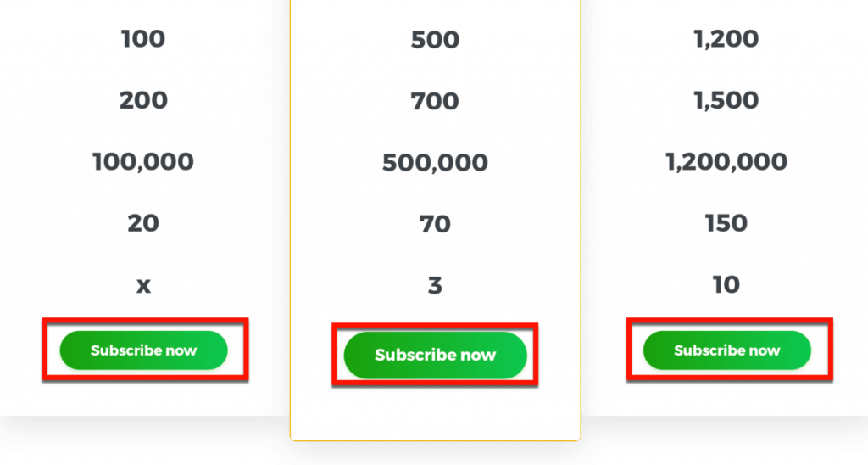The image size is (868, 465).
Task: Hit Subscribe now in the right plan
Action: click(726, 350)
